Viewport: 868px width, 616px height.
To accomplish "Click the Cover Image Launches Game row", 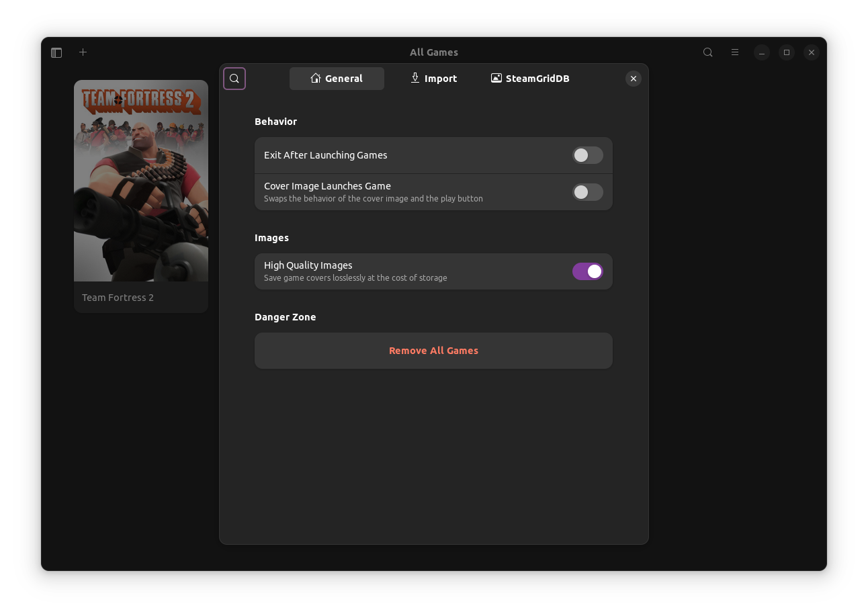I will [x=403, y=191].
